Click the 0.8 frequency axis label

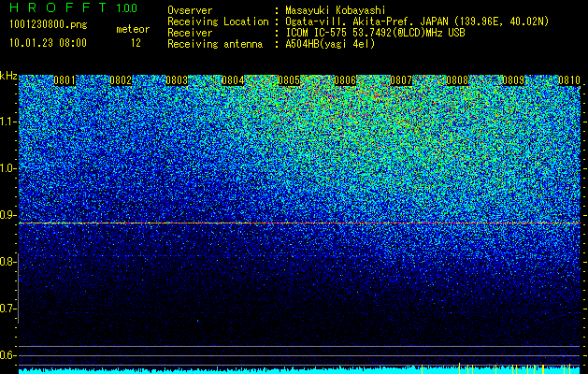pyautogui.click(x=7, y=262)
